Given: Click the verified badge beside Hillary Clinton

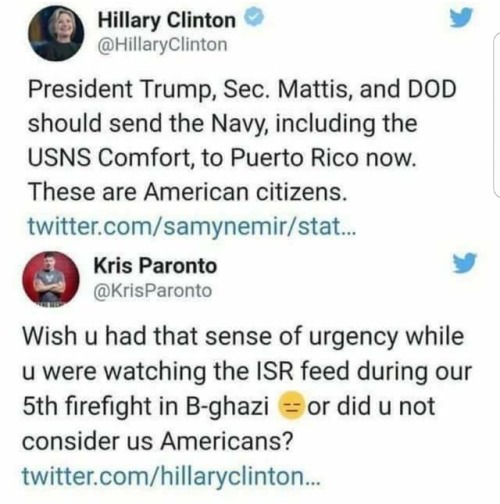Looking at the screenshot, I should point(255,19).
